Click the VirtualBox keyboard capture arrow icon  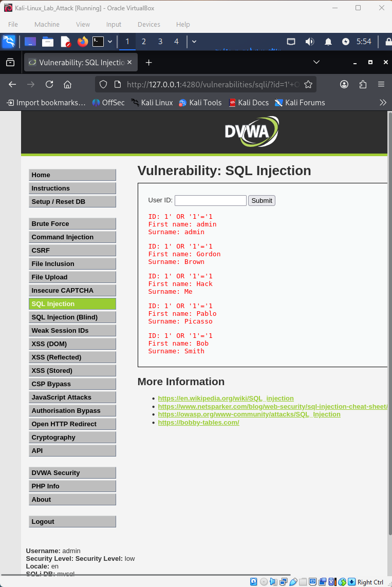[351, 582]
